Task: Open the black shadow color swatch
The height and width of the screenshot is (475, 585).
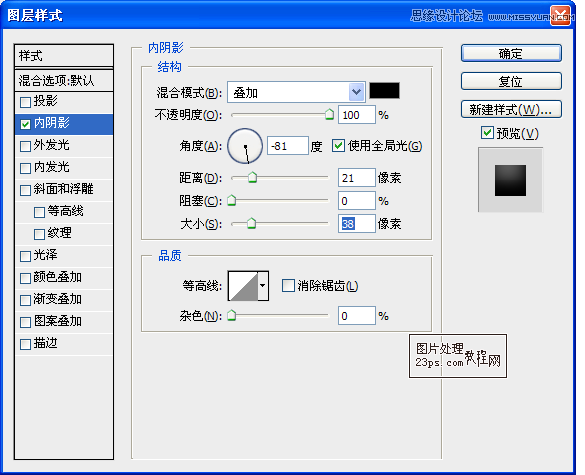Action: [x=384, y=91]
